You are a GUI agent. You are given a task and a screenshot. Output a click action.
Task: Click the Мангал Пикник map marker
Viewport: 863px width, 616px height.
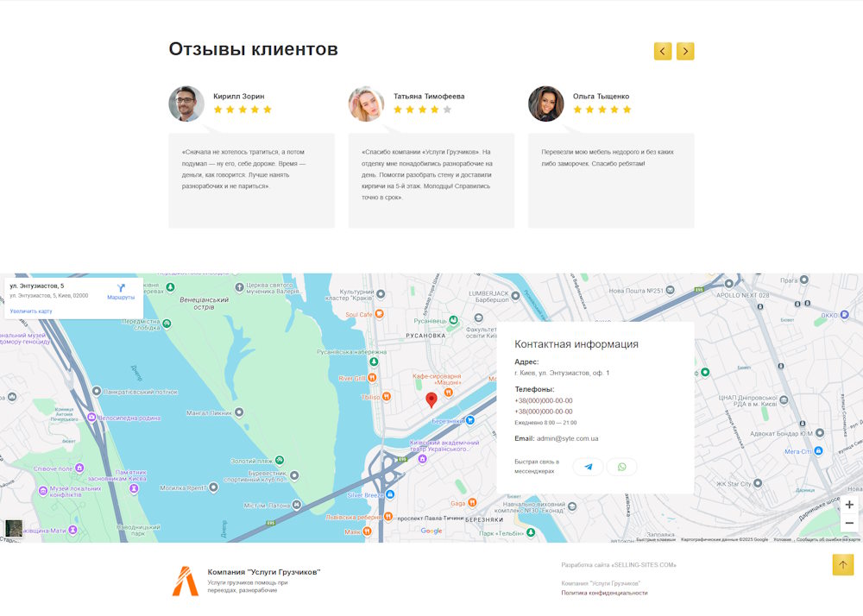tap(239, 412)
